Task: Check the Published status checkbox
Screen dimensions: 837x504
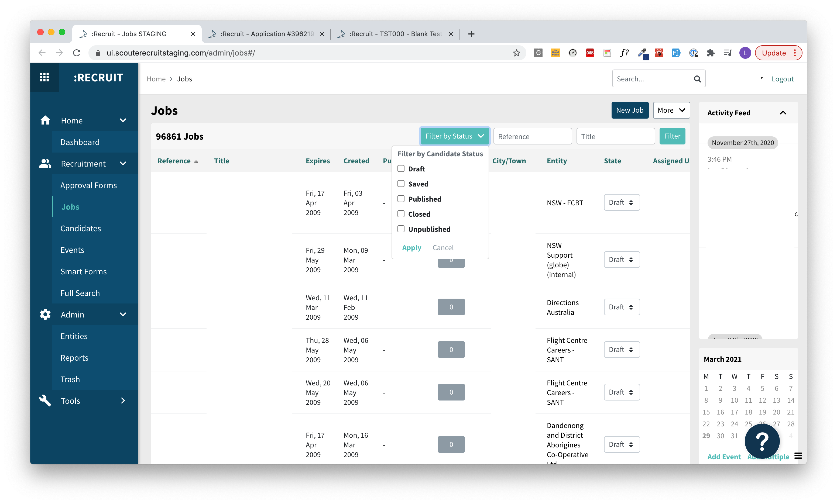Action: (x=401, y=199)
